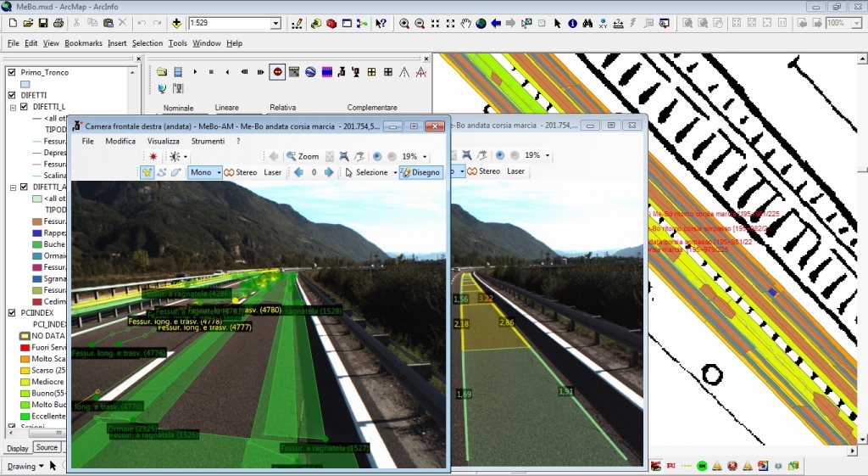Click the highlighted red circle toolbar icon

coord(277,72)
